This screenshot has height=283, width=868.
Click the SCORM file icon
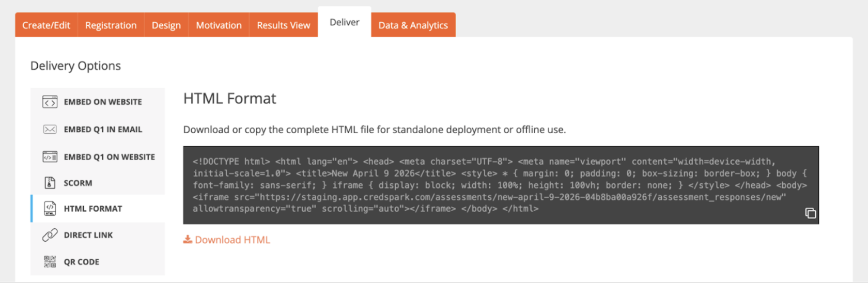(x=50, y=183)
